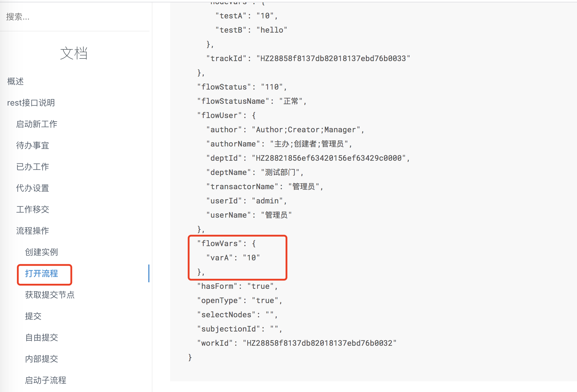The height and width of the screenshot is (392, 577).
Task: Click the trackId value text
Action: tap(333, 58)
